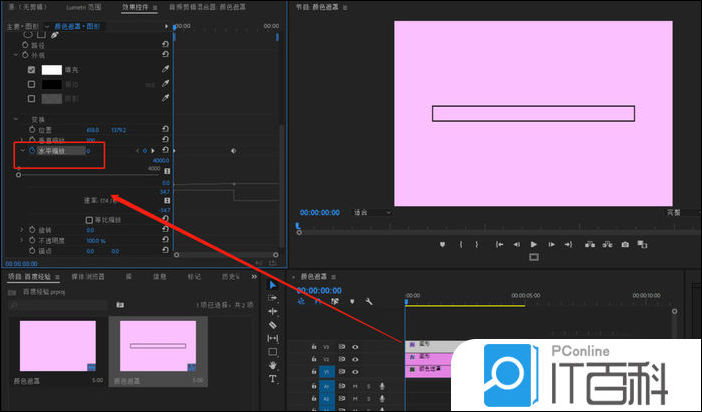Select the Type (T) tool

click(x=273, y=379)
